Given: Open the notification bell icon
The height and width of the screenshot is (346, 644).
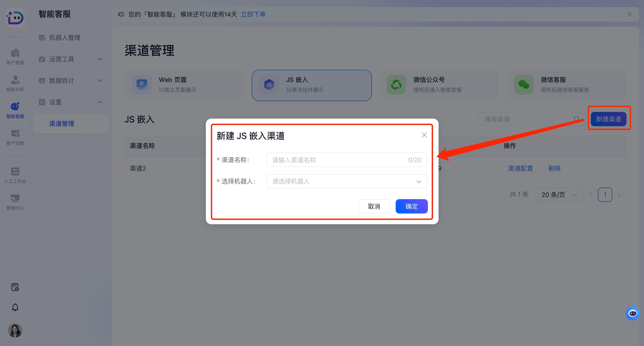Looking at the screenshot, I should [x=15, y=307].
